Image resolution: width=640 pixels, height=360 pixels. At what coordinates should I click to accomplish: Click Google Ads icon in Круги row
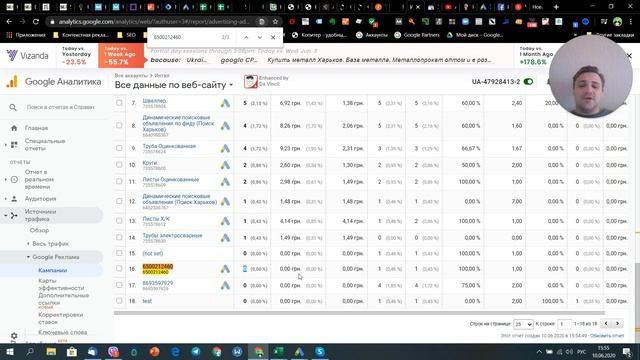coord(225,165)
